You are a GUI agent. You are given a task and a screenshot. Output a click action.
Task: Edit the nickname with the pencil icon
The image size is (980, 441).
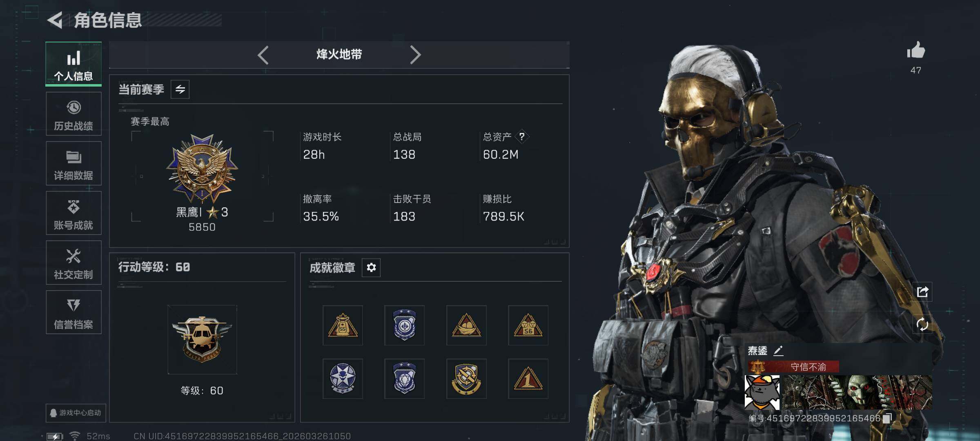coord(778,350)
